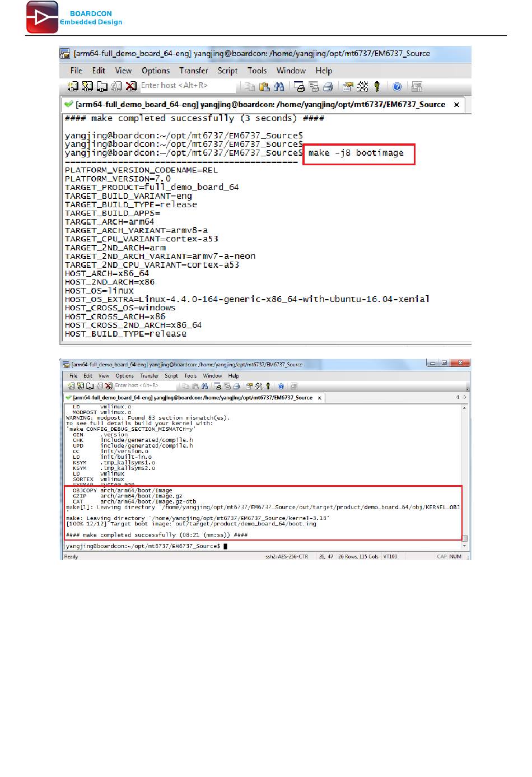This screenshot has height=777, width=532.
Task: Click the 'ssh2: AES-256-CTR' status bar entry
Action: tap(287, 556)
